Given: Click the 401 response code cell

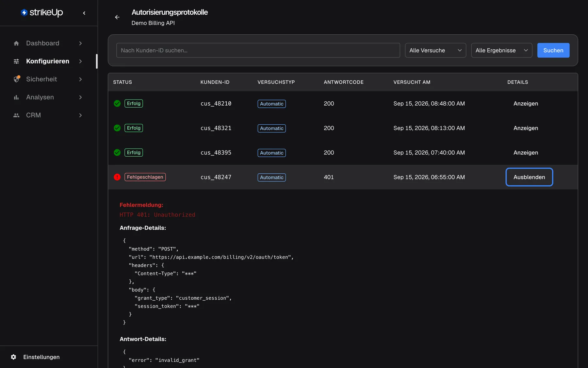Looking at the screenshot, I should click(x=329, y=177).
